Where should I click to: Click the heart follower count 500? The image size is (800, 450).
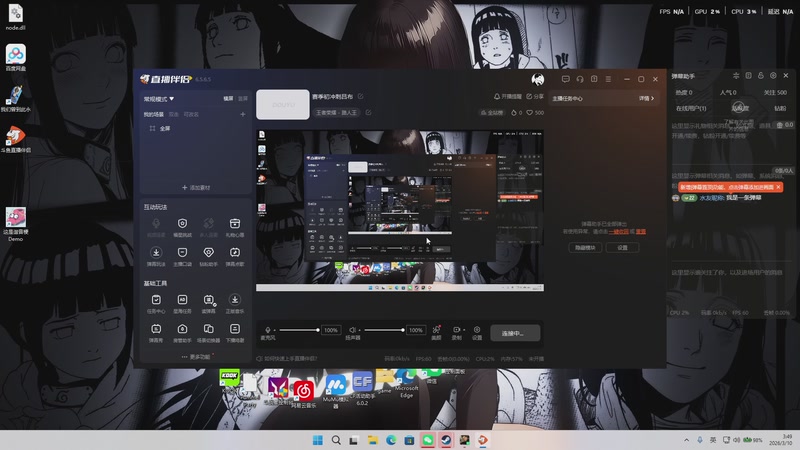coord(535,113)
